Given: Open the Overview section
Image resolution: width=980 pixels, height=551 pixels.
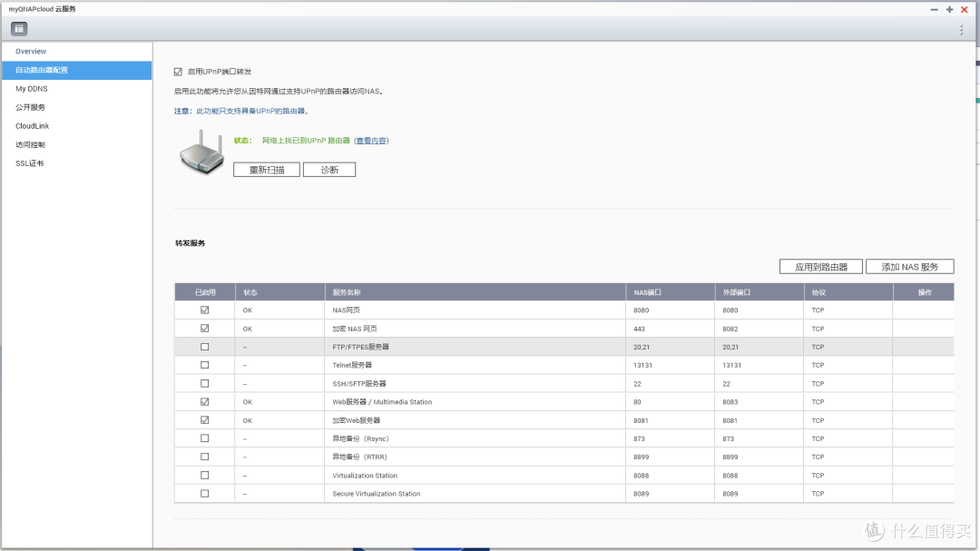Looking at the screenshot, I should coord(31,52).
